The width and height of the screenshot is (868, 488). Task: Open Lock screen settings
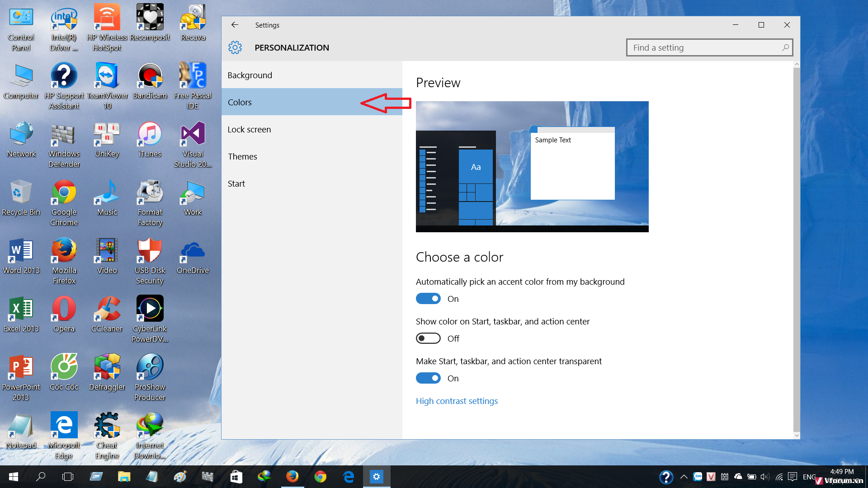[249, 129]
